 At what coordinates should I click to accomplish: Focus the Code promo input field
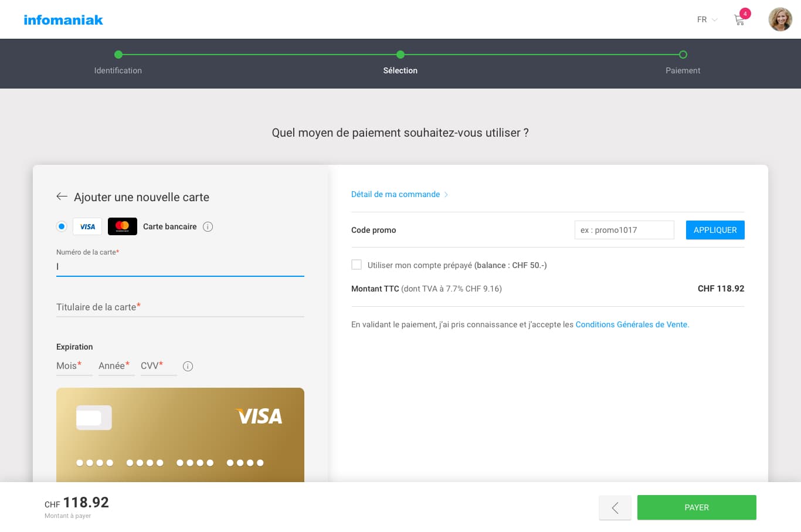click(x=624, y=230)
